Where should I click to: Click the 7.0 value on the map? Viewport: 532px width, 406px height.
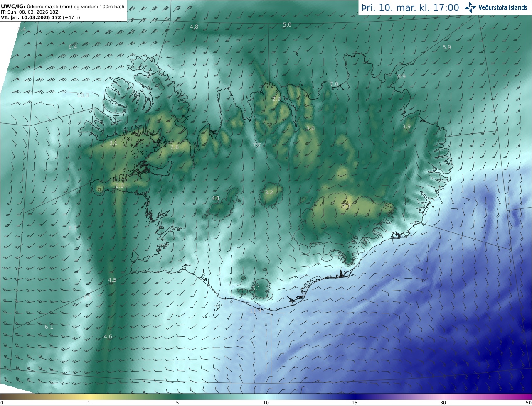(x=334, y=84)
